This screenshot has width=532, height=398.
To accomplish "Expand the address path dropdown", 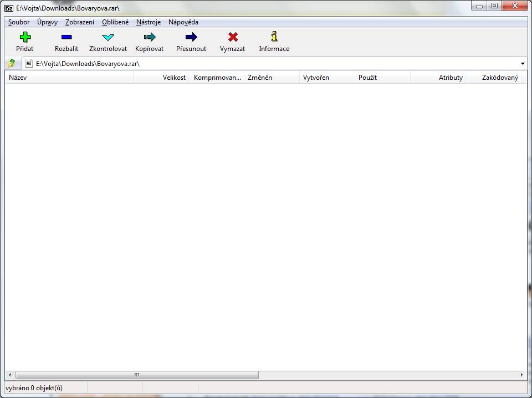I will [523, 63].
